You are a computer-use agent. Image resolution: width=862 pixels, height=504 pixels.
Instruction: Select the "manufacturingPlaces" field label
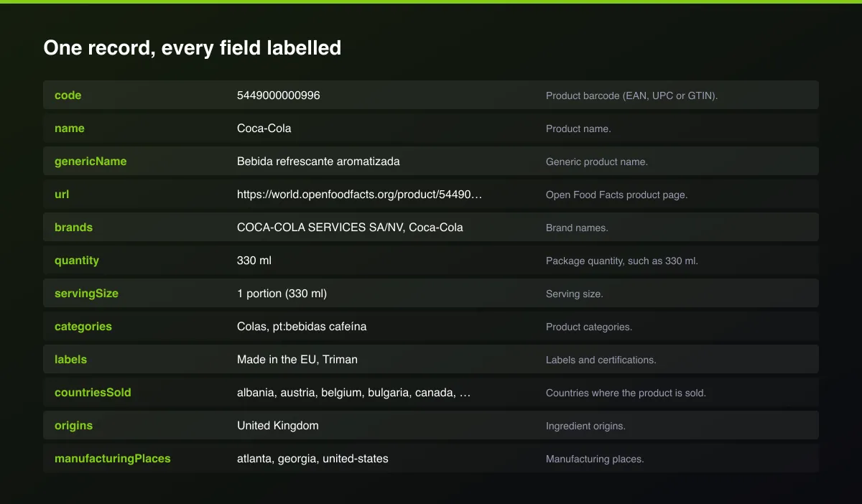(113, 459)
